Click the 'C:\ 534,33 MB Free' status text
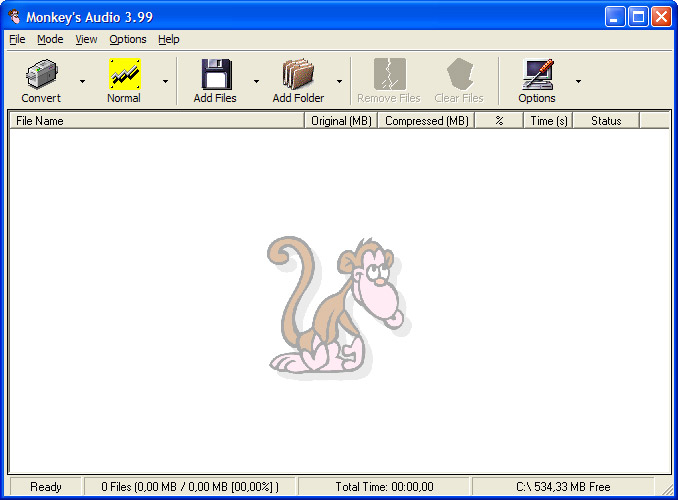The image size is (678, 500). point(563,487)
